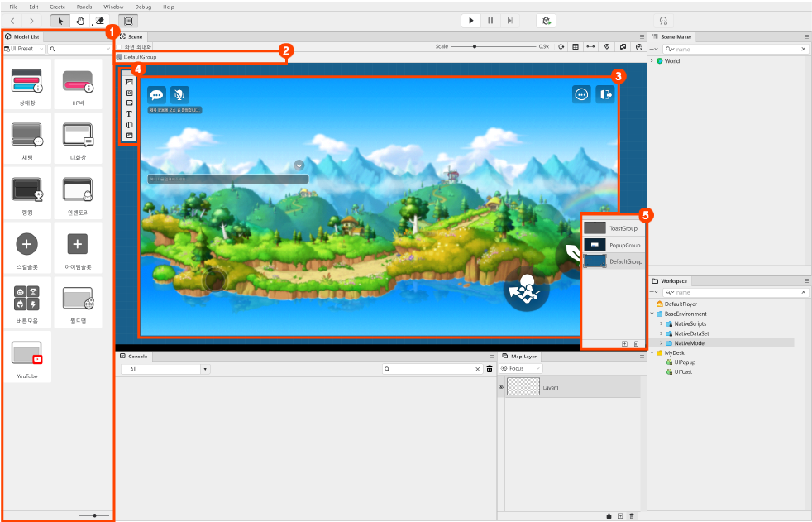Click the topmost UI editor tool icon

point(129,82)
